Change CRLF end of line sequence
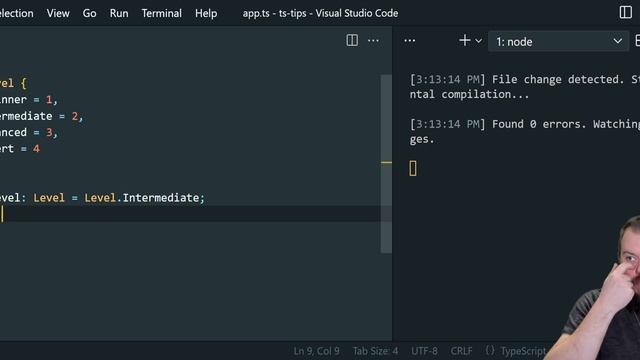Screen dimensions: 640x360 pos(461,351)
